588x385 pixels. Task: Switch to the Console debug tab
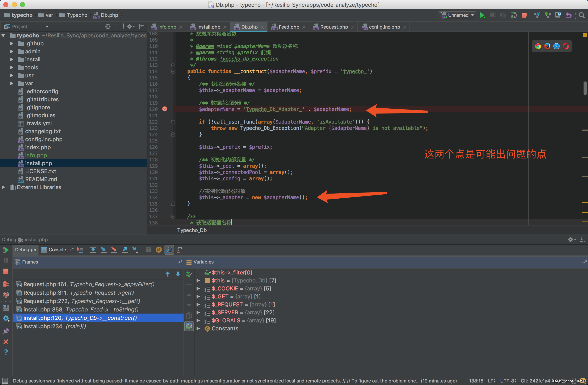click(x=57, y=250)
